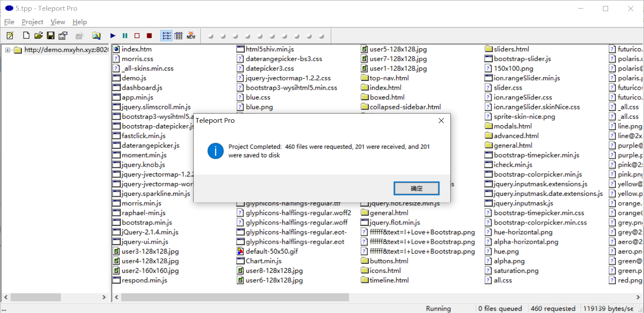Open the View menu
The width and height of the screenshot is (644, 313).
(58, 22)
